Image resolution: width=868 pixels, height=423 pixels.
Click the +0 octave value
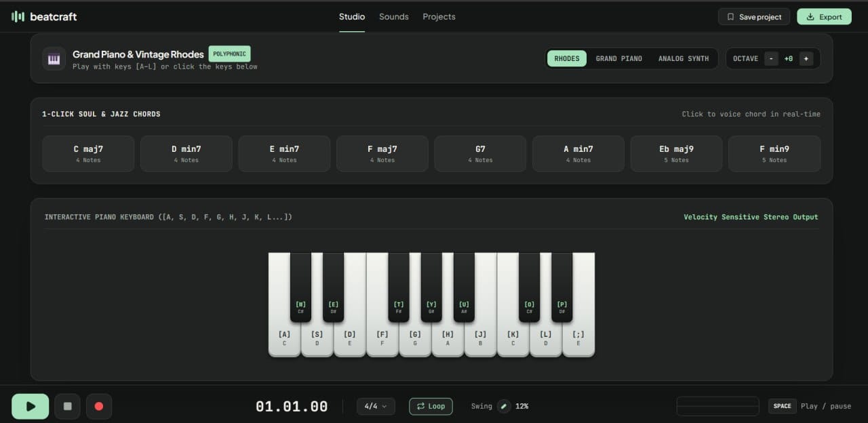(x=789, y=58)
